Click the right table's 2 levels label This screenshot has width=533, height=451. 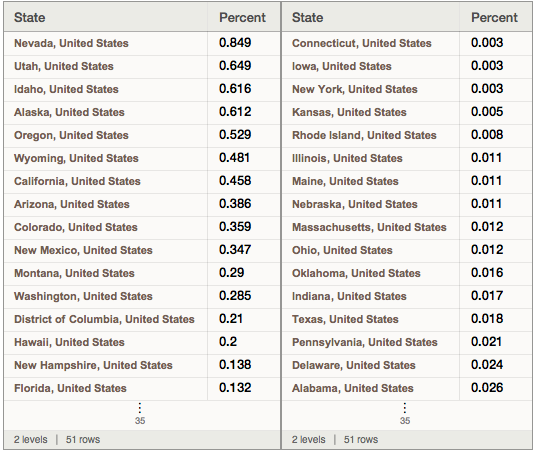(308, 439)
